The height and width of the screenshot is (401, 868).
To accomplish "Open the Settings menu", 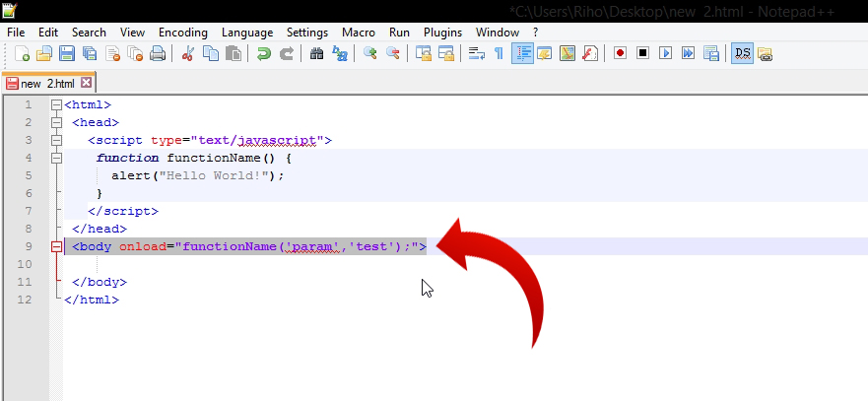I will point(307,33).
